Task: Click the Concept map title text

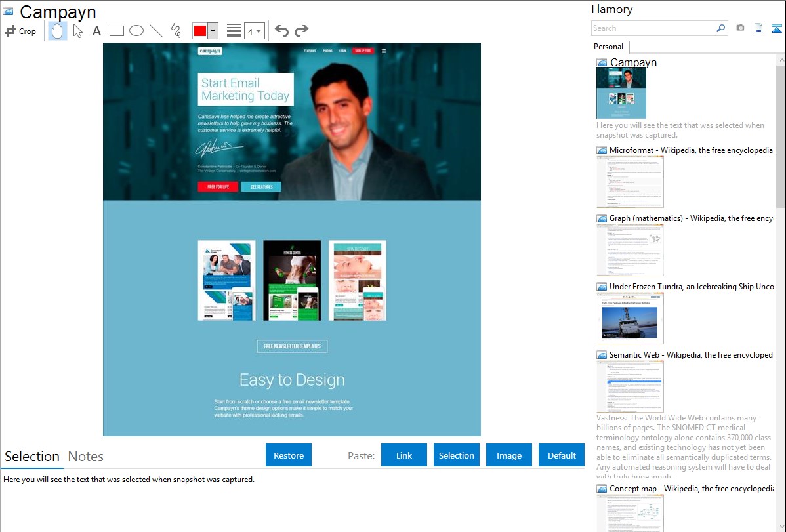Action: point(691,488)
